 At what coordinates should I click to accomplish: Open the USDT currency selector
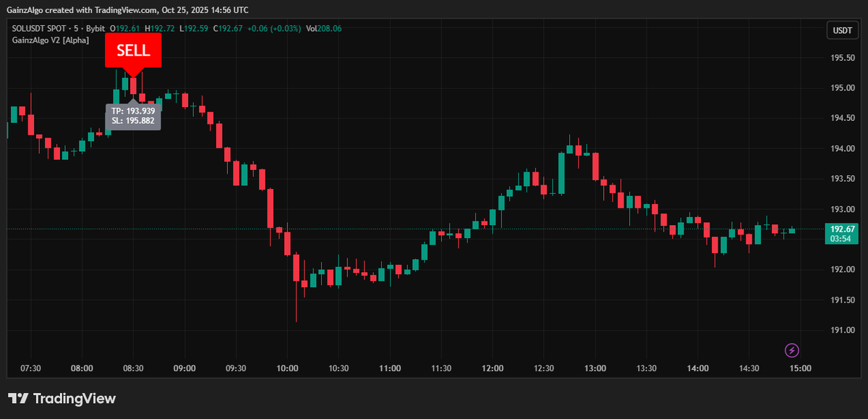point(842,30)
